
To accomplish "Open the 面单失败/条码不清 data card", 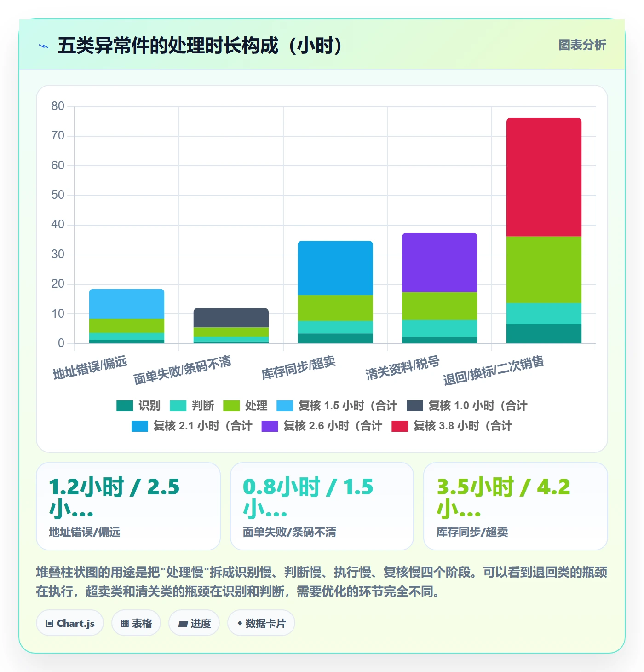I will 322,506.
